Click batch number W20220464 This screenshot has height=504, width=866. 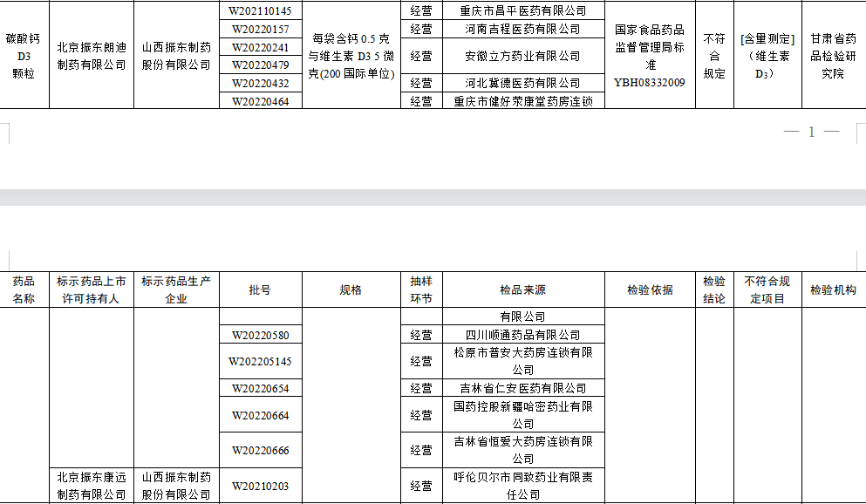(x=260, y=101)
